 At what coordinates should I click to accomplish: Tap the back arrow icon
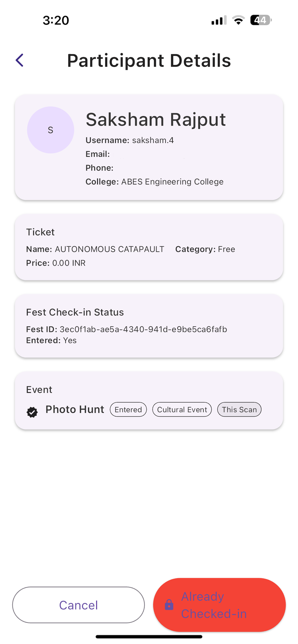coord(20,60)
